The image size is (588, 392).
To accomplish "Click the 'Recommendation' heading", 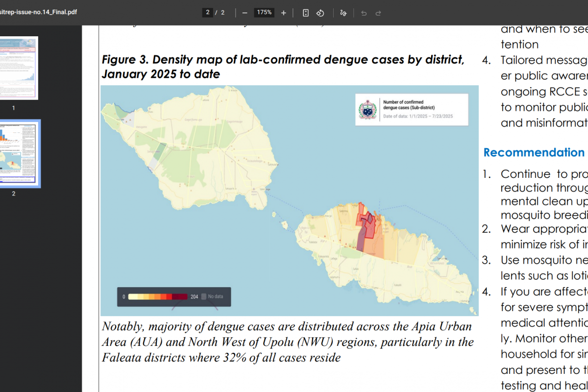I will click(x=534, y=152).
